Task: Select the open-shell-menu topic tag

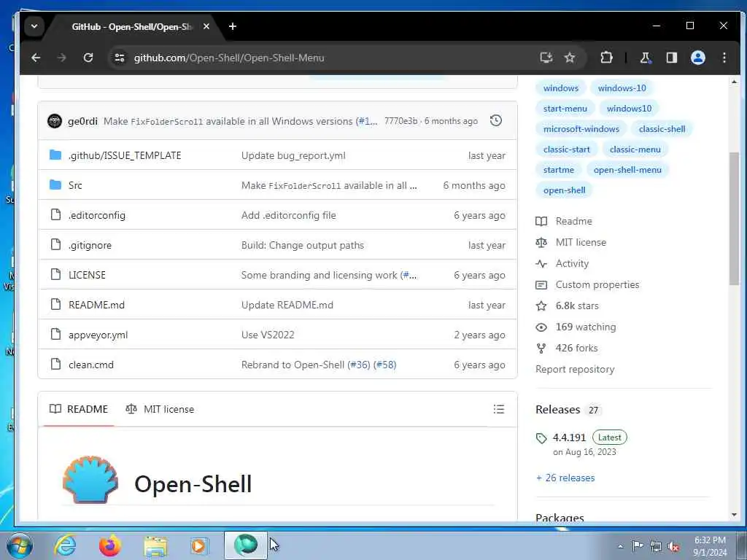Action: coord(627,170)
